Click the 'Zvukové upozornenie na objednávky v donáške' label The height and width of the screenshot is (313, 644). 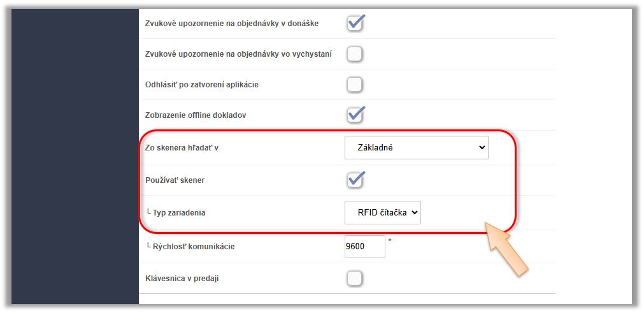pos(232,24)
